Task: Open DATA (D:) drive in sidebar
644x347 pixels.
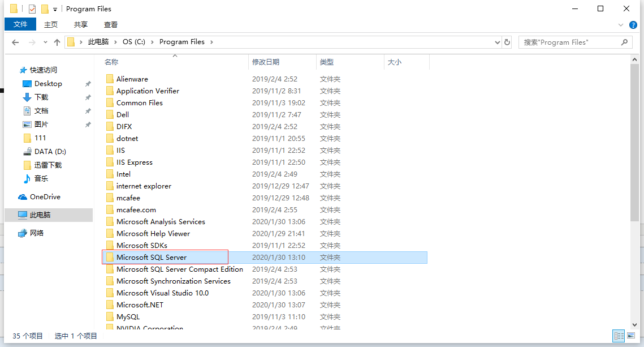Action: coord(50,151)
